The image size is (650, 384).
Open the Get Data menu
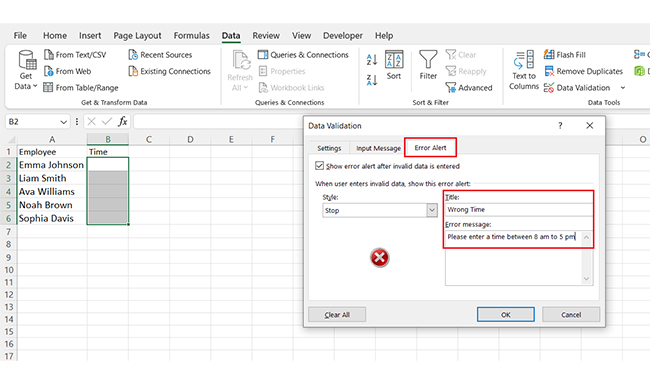[x=26, y=70]
